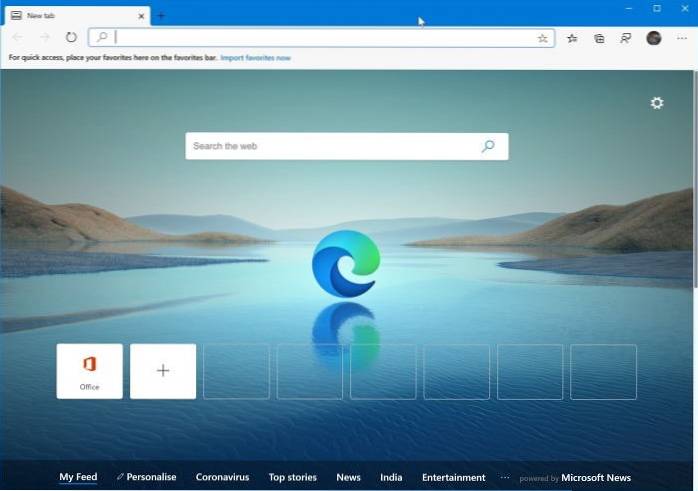Screen dimensions: 698x491
Task: Click the Forward navigation arrow
Action: [44, 37]
